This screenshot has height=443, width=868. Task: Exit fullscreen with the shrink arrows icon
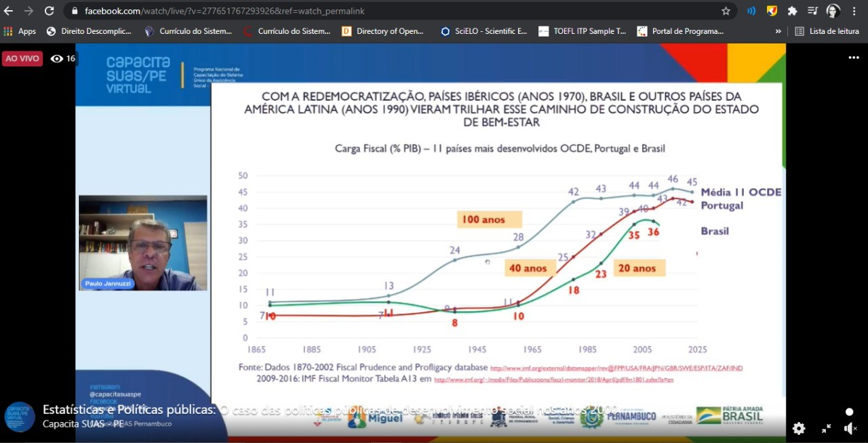pos(826,428)
